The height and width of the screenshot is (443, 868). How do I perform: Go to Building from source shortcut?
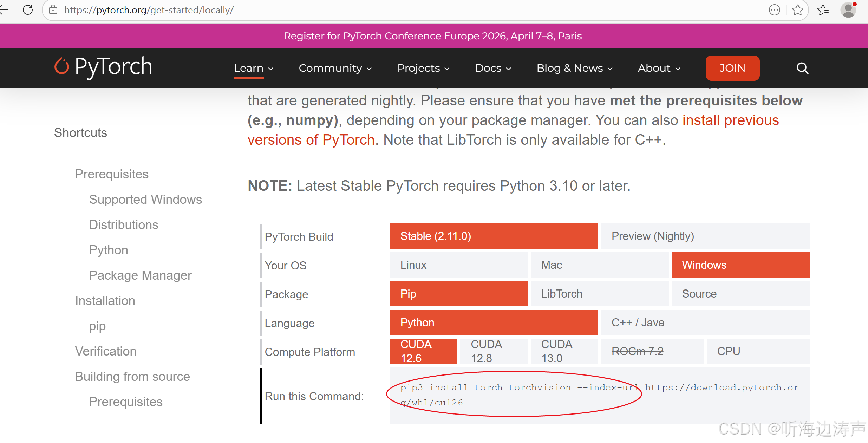[x=132, y=377]
